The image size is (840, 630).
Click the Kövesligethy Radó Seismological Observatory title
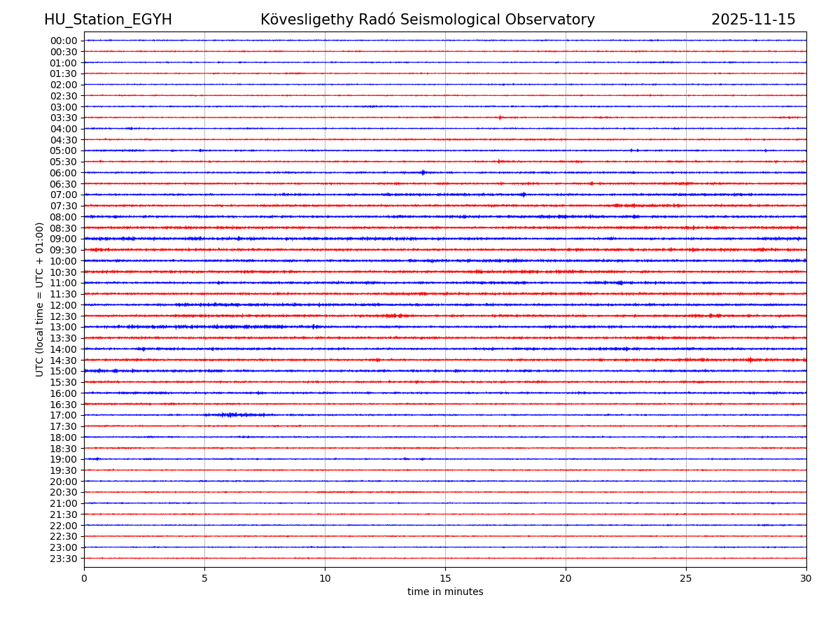pos(427,20)
